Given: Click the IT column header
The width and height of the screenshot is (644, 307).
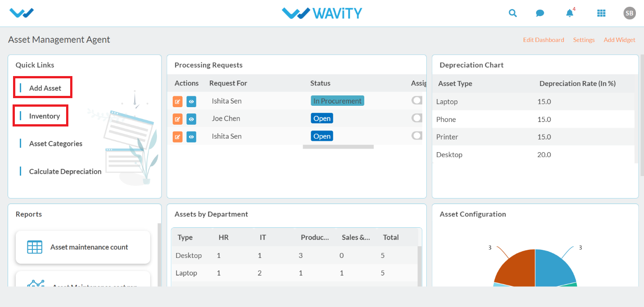Looking at the screenshot, I should pos(263,237).
